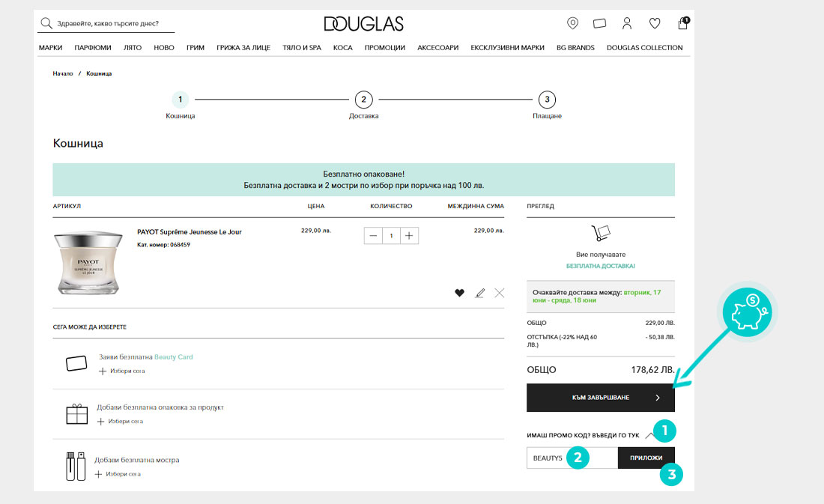Click the piggy bank savings icon
Viewport: 824px width, 504px height.
(748, 312)
